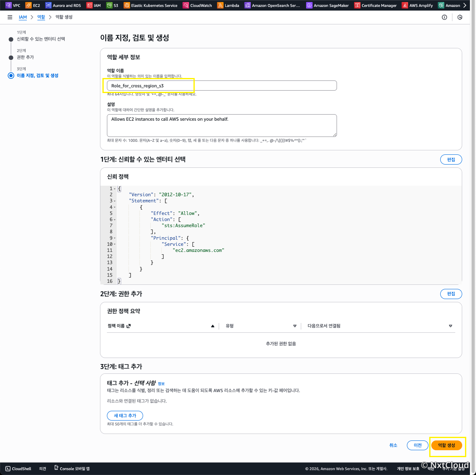Collapse the Action fold arrow on line 6
476x475 pixels.
pyautogui.click(x=115, y=219)
